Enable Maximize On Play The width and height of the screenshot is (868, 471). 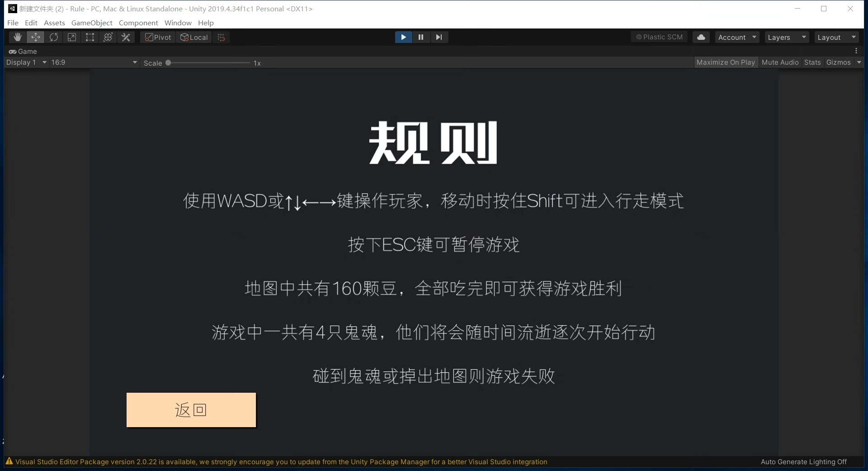coord(726,62)
